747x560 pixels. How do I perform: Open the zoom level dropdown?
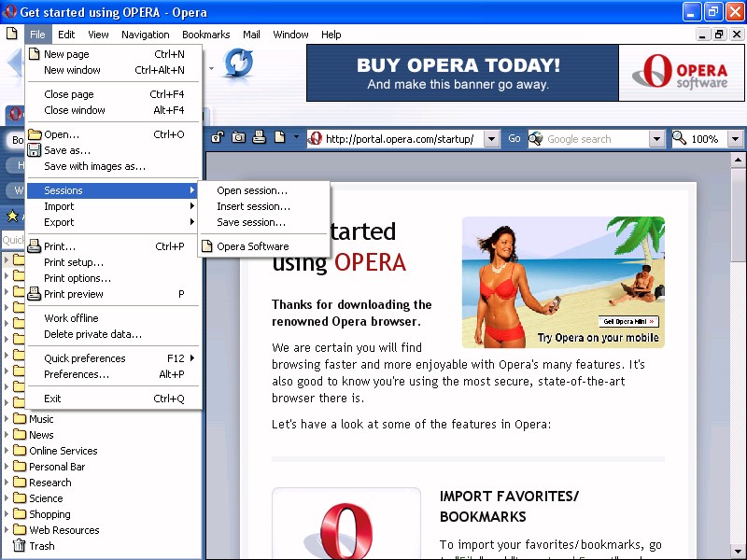point(734,139)
